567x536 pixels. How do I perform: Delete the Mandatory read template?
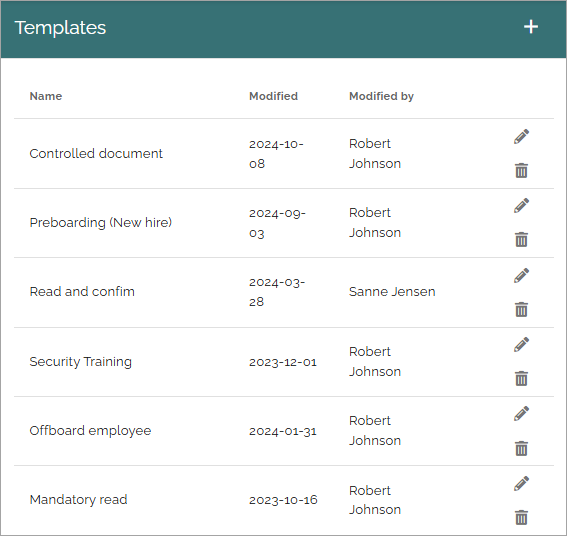click(x=521, y=517)
